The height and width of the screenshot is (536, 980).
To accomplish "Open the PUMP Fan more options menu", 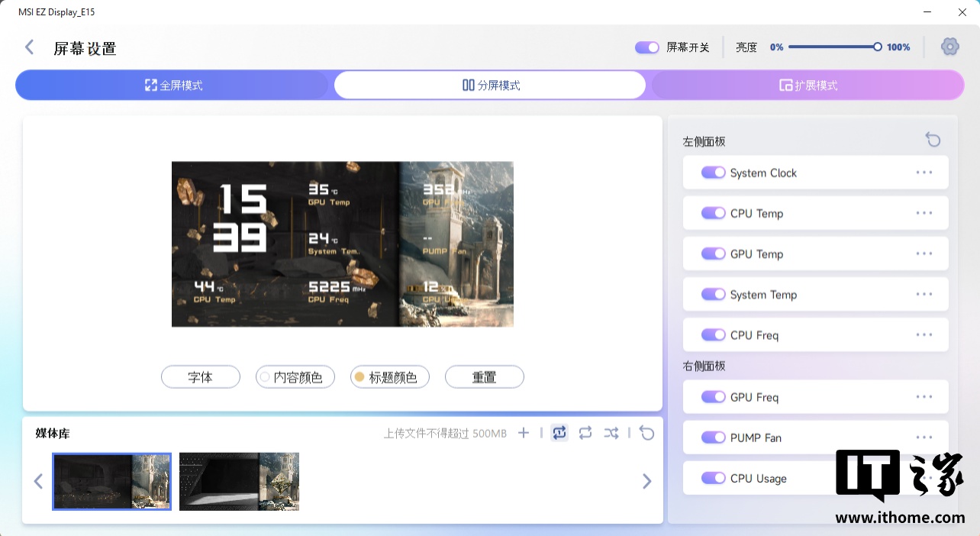I will point(924,438).
